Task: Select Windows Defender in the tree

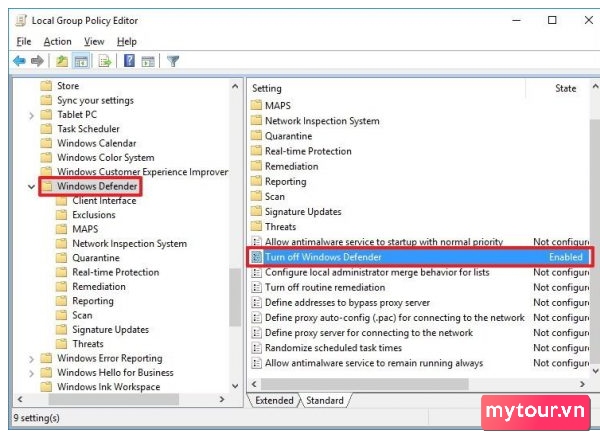Action: (97, 186)
